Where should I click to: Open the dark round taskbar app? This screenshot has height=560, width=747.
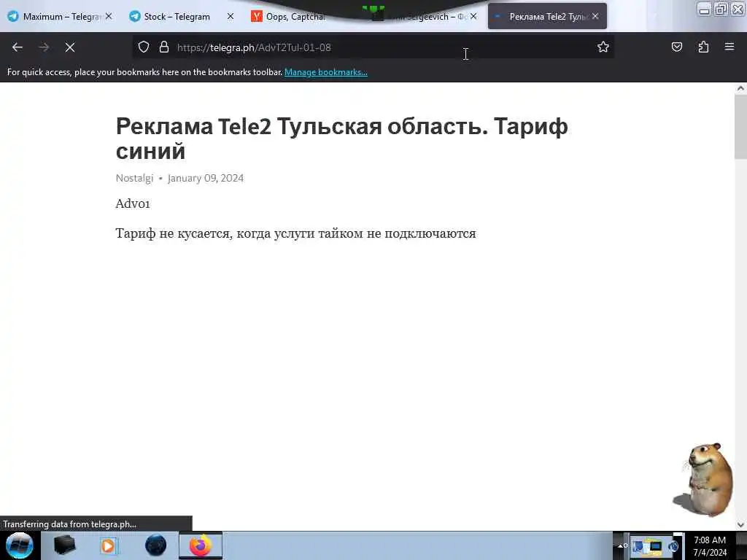tap(155, 545)
